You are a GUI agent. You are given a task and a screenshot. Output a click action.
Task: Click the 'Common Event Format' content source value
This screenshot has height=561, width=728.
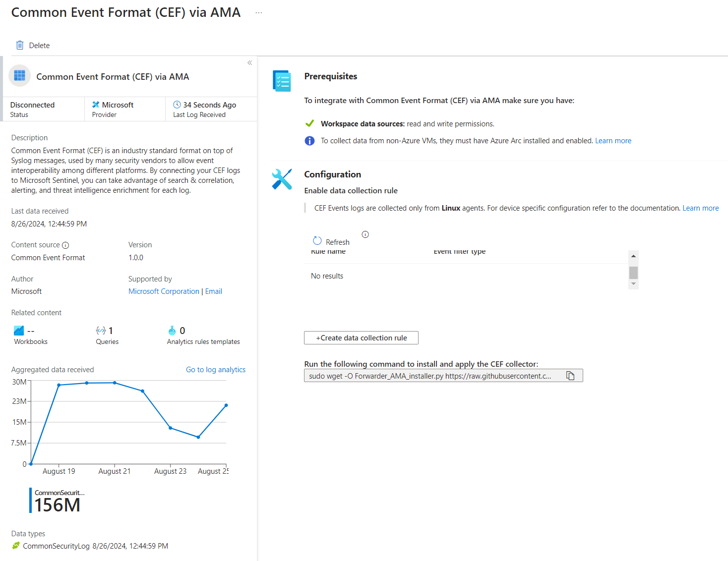click(x=48, y=258)
